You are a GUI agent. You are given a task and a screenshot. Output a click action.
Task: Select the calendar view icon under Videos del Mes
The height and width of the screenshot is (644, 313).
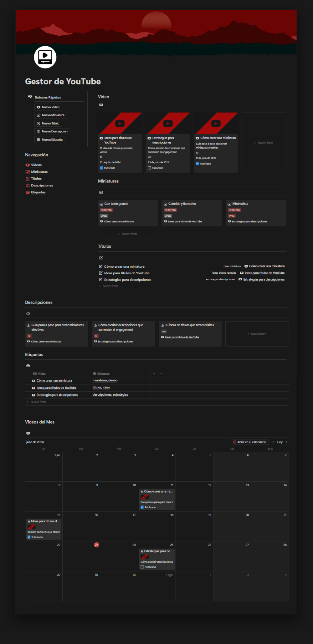tap(28, 433)
